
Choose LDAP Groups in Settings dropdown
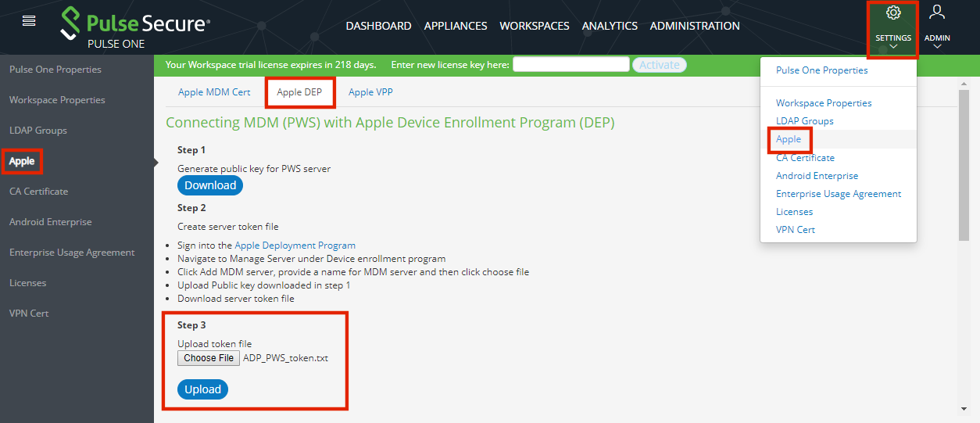tap(805, 121)
